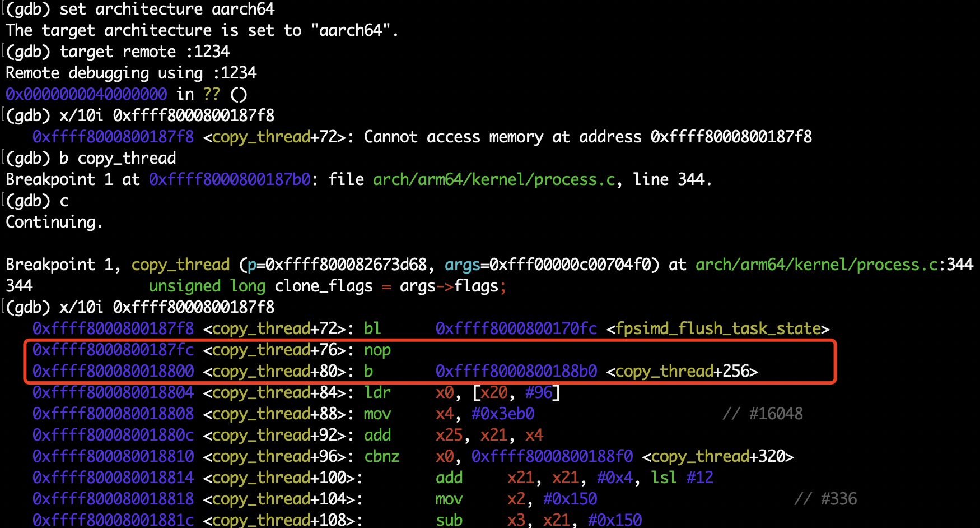980x528 pixels.
Task: Click address 0xffff8000800170fc
Action: point(516,328)
